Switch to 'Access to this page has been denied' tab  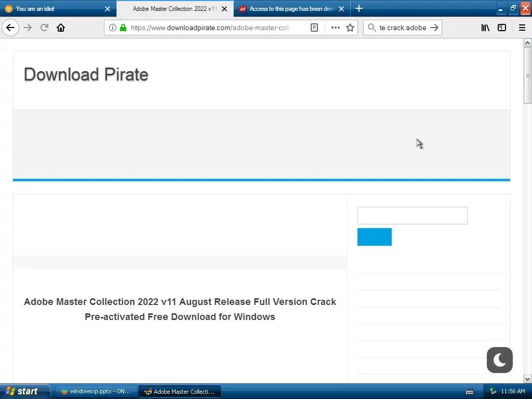click(x=292, y=8)
